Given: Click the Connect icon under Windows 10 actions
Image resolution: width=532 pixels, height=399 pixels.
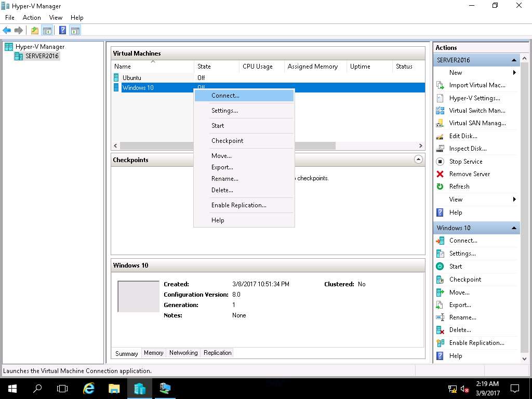Looking at the screenshot, I should click(440, 241).
